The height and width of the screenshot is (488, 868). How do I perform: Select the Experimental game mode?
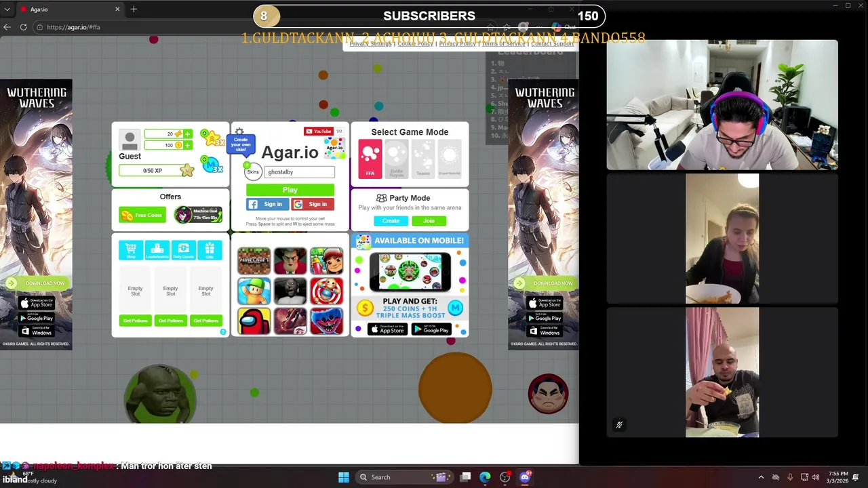click(x=449, y=159)
